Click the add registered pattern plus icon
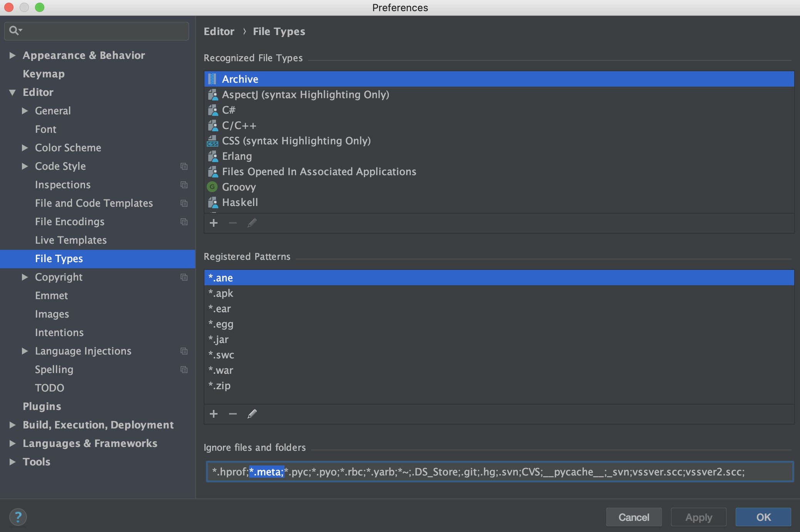 (214, 414)
